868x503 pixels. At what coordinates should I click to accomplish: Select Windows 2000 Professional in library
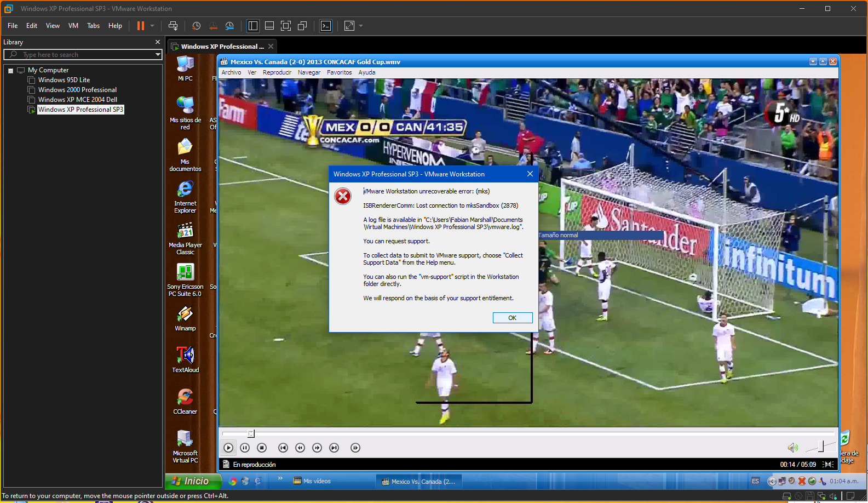77,90
